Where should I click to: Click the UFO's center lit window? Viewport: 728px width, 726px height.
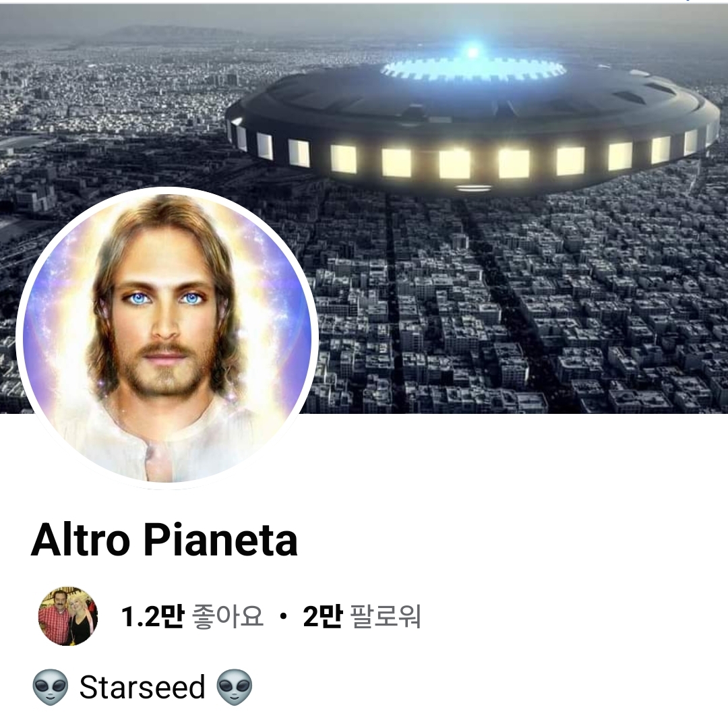pos(454,164)
